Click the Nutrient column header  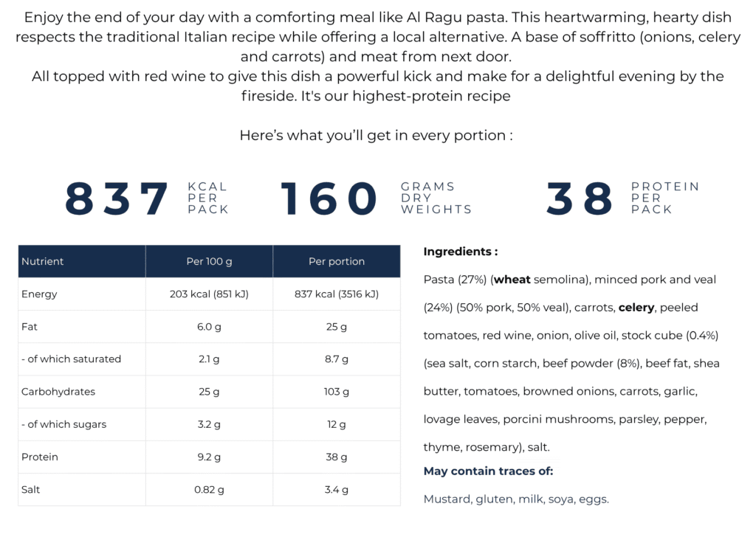point(81,261)
